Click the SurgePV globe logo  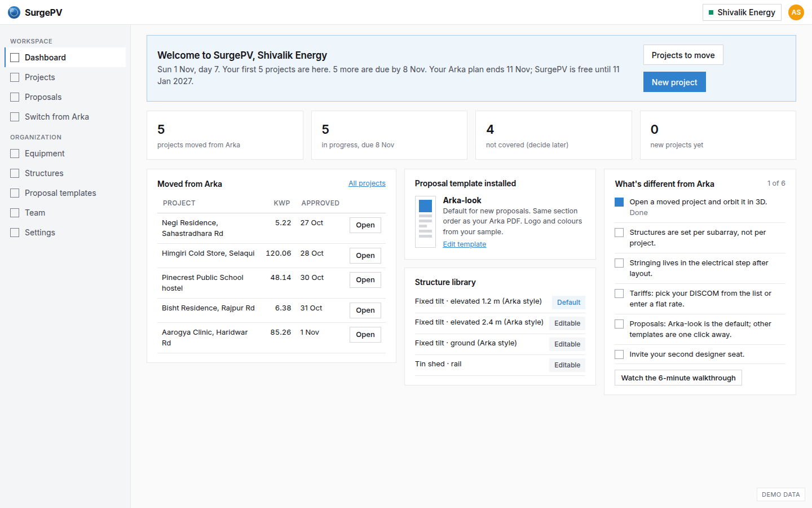tap(14, 12)
